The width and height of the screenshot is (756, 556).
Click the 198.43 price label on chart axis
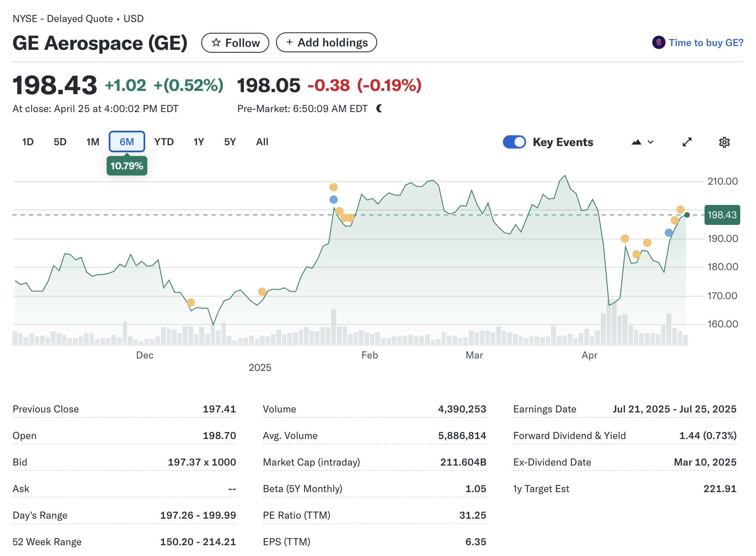click(722, 215)
